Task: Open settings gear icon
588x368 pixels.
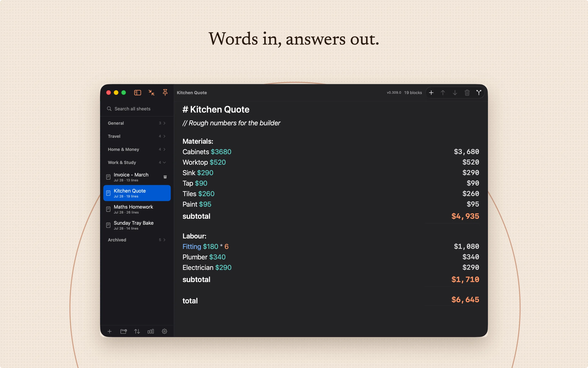Action: 165,331
